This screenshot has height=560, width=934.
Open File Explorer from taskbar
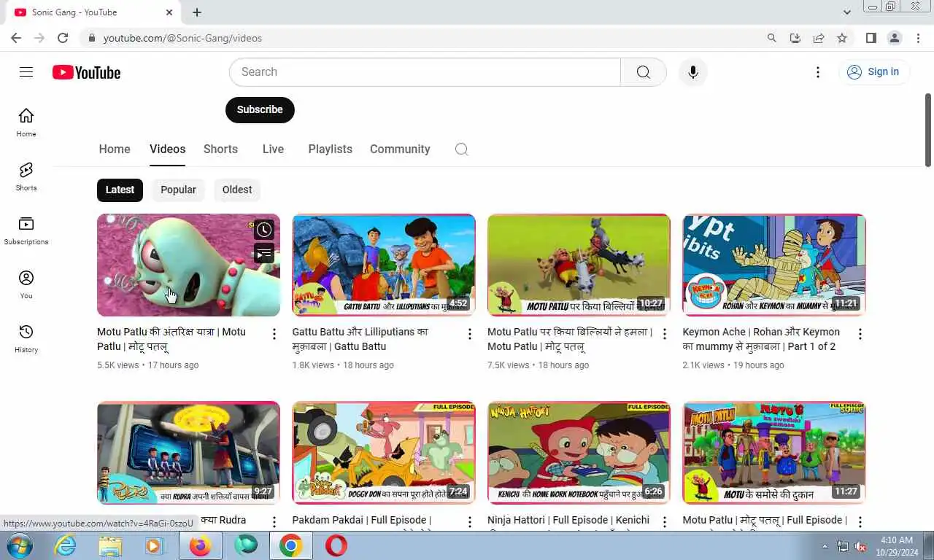pos(111,545)
